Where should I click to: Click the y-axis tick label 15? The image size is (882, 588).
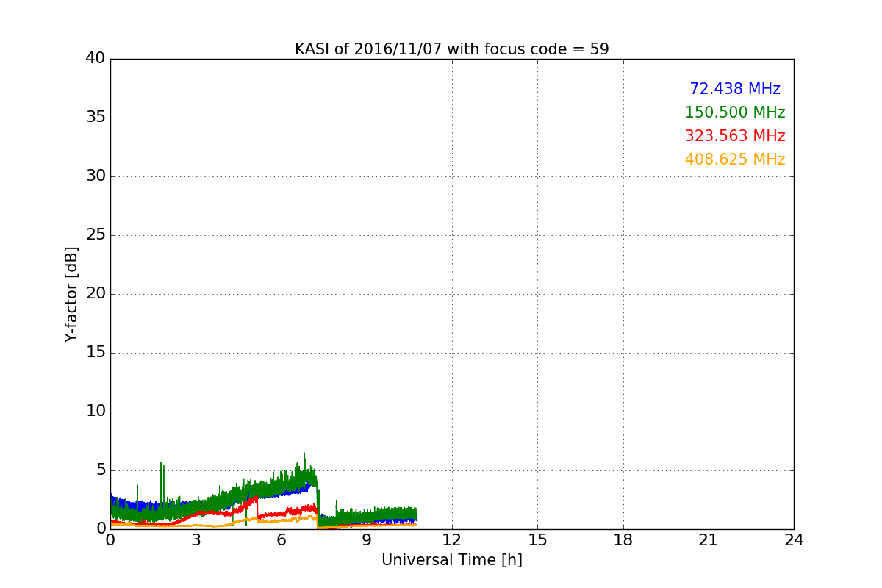click(x=96, y=353)
